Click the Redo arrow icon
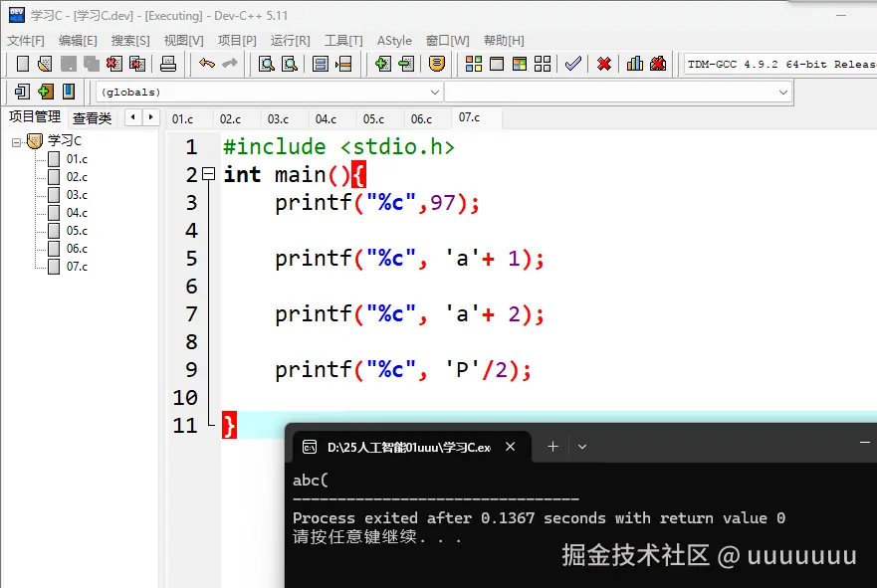 coord(230,63)
